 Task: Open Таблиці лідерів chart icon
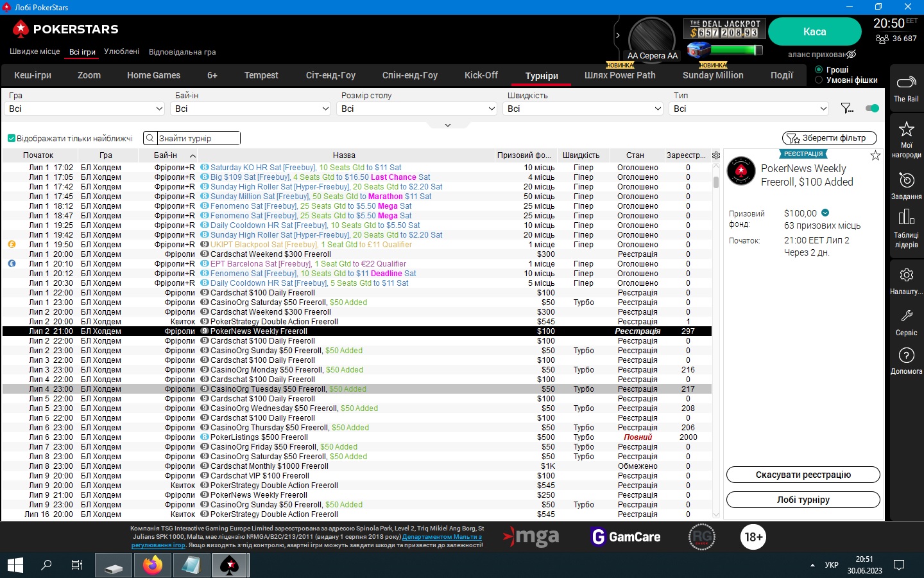906,216
